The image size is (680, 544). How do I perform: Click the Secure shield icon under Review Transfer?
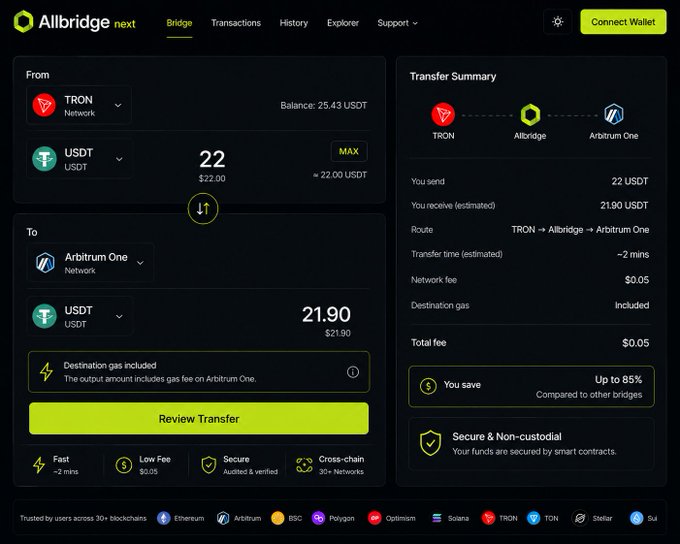(209, 465)
